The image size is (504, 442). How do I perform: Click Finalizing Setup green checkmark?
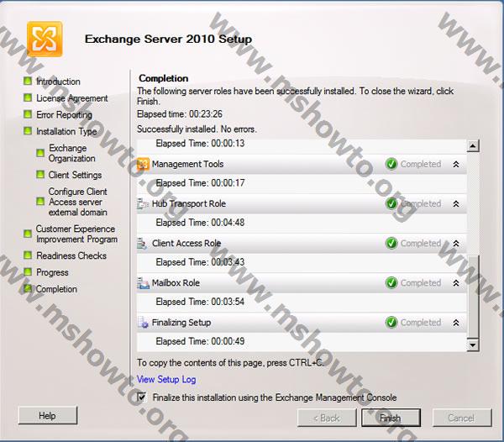tap(391, 323)
